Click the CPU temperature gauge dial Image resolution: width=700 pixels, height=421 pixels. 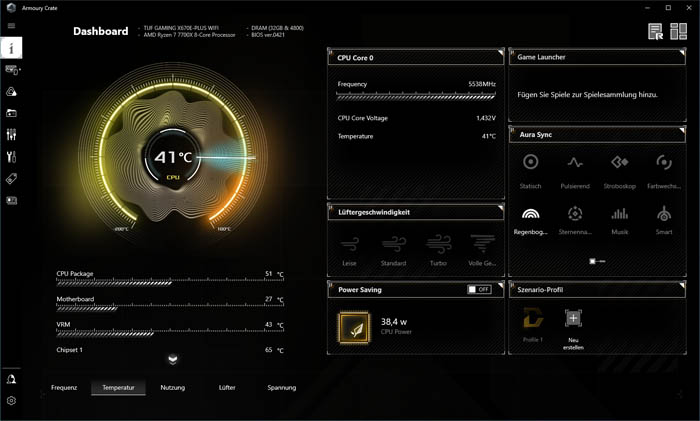[173, 157]
